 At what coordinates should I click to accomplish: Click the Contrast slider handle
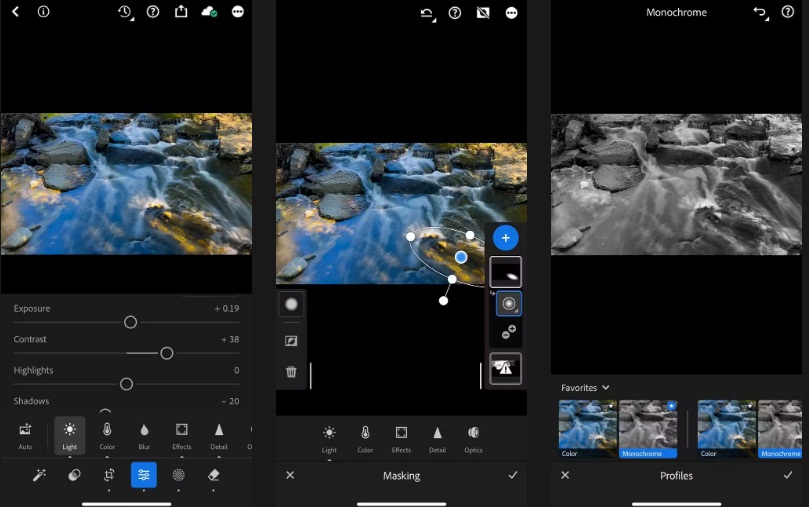coord(167,353)
